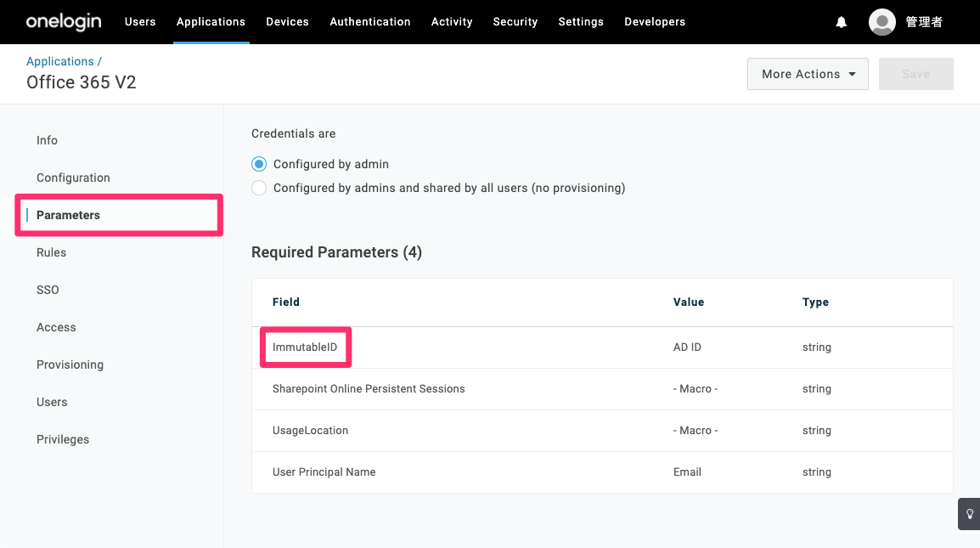The width and height of the screenshot is (980, 548).
Task: Click the Email value cell
Action: pyautogui.click(x=687, y=472)
